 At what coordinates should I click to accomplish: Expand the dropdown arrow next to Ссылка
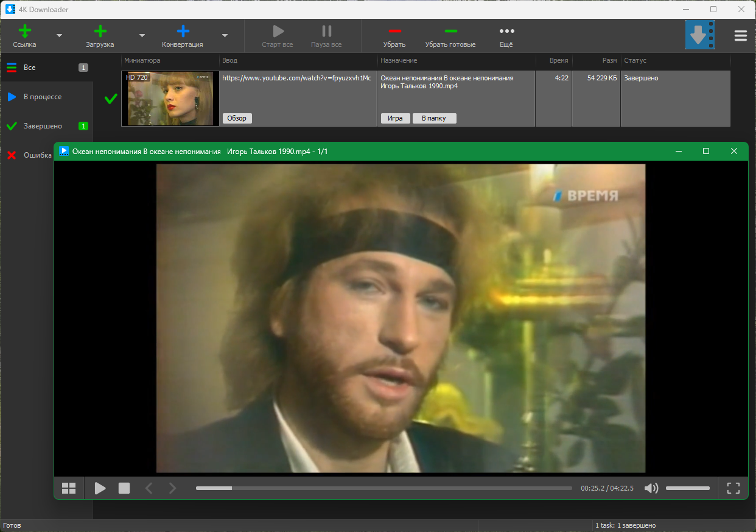coord(59,35)
